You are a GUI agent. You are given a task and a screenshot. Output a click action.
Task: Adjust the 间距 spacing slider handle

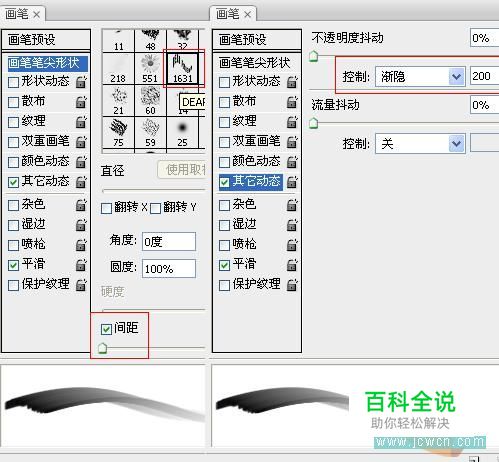tap(103, 348)
